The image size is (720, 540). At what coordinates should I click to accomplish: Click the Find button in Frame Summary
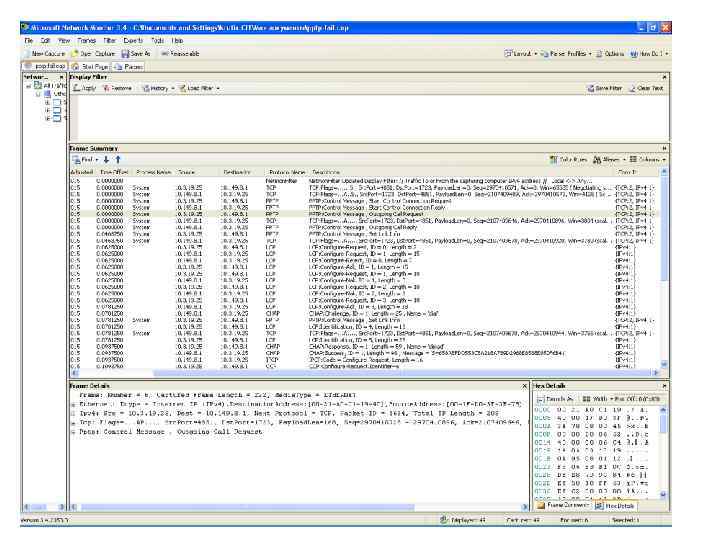[82, 159]
